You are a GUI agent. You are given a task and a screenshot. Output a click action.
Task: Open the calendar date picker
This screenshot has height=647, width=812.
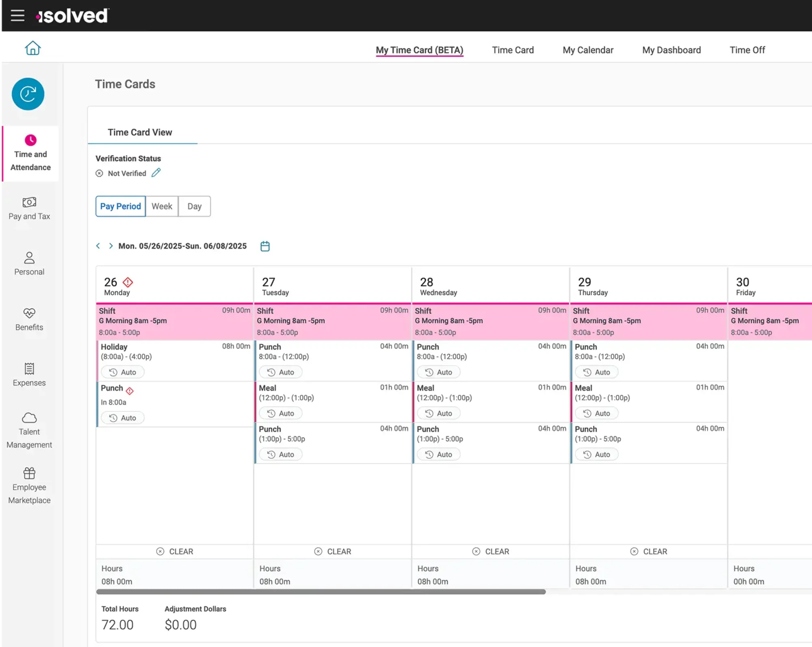265,246
